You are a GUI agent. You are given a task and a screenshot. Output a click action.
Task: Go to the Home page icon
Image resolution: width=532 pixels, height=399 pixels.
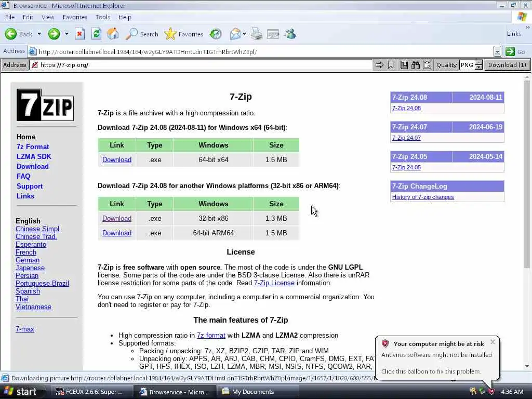[113, 34]
